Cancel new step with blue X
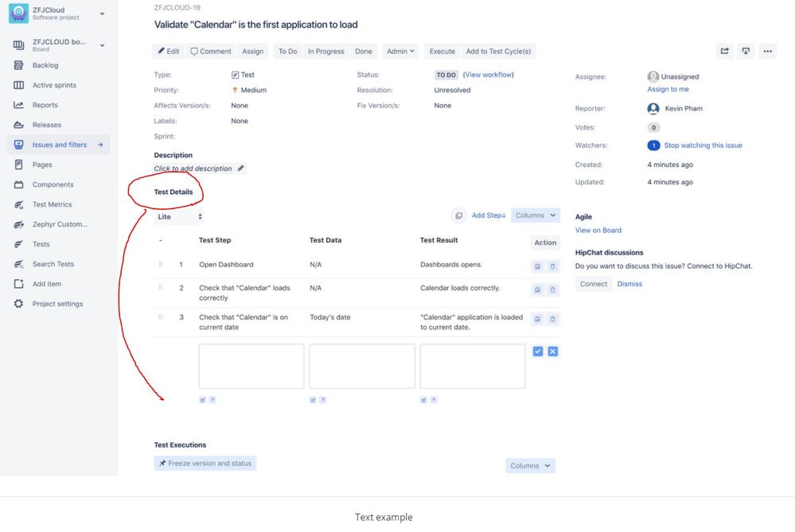Viewport: 795px width, 532px height. [x=552, y=351]
